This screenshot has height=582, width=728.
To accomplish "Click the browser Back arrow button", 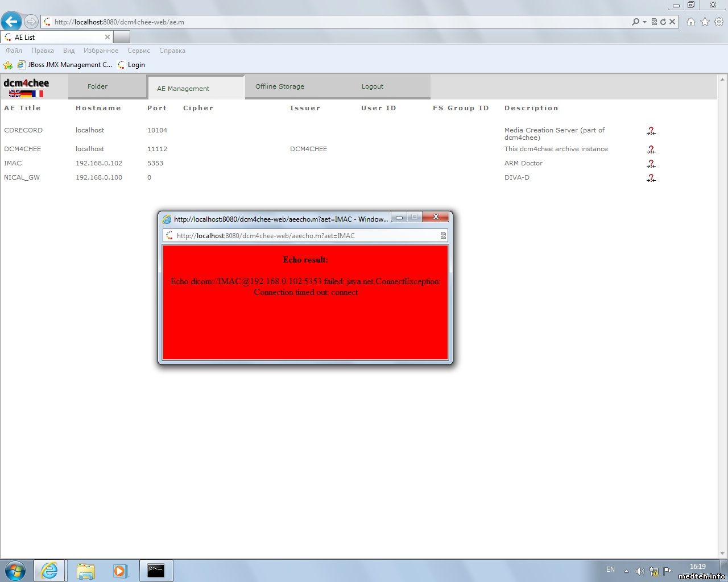I will [11, 22].
